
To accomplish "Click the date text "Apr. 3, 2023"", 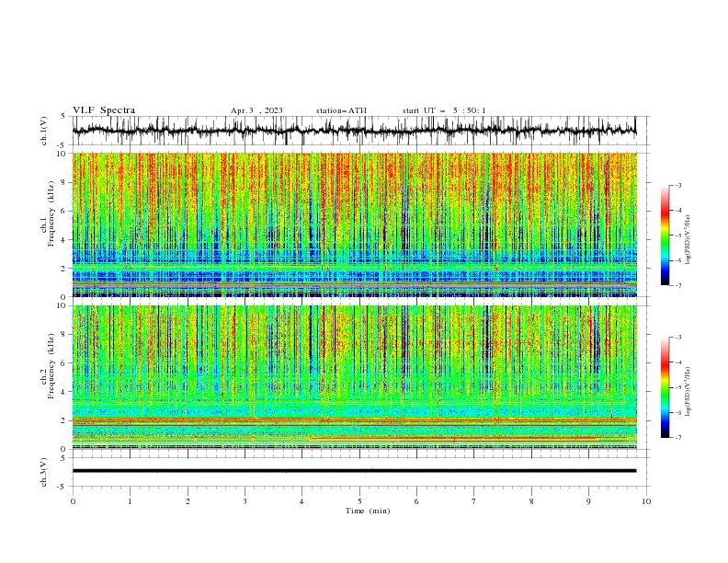I will 256,110.
